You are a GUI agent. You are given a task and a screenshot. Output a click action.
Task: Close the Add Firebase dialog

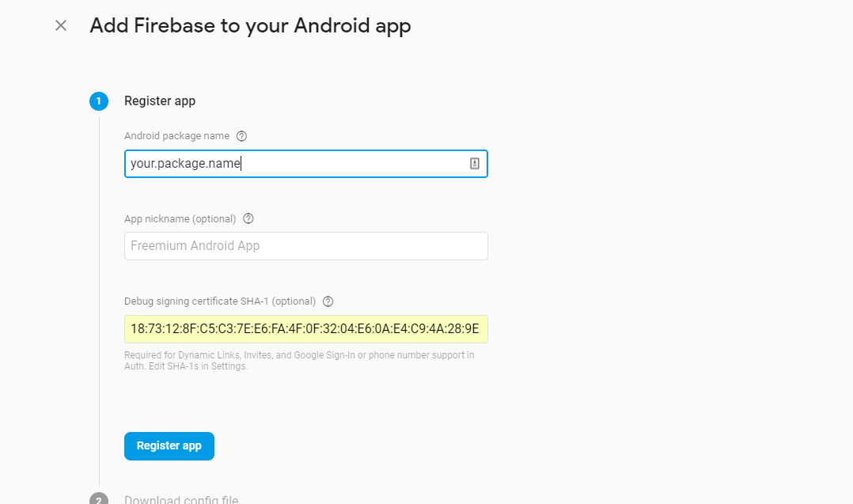click(x=61, y=25)
